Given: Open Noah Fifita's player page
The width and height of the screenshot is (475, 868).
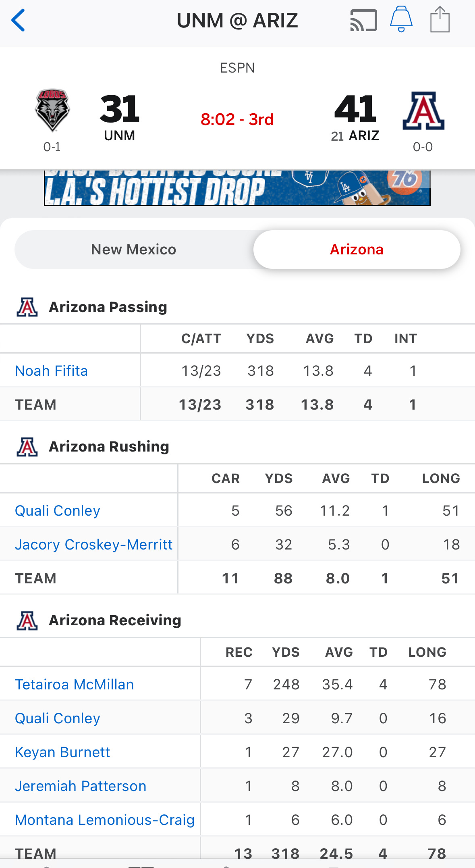Looking at the screenshot, I should (52, 371).
